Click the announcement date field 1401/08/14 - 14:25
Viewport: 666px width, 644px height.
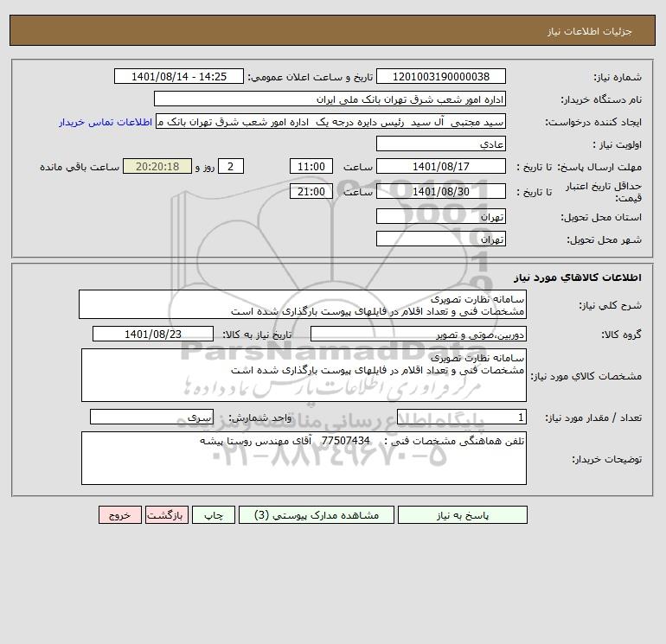(x=179, y=76)
